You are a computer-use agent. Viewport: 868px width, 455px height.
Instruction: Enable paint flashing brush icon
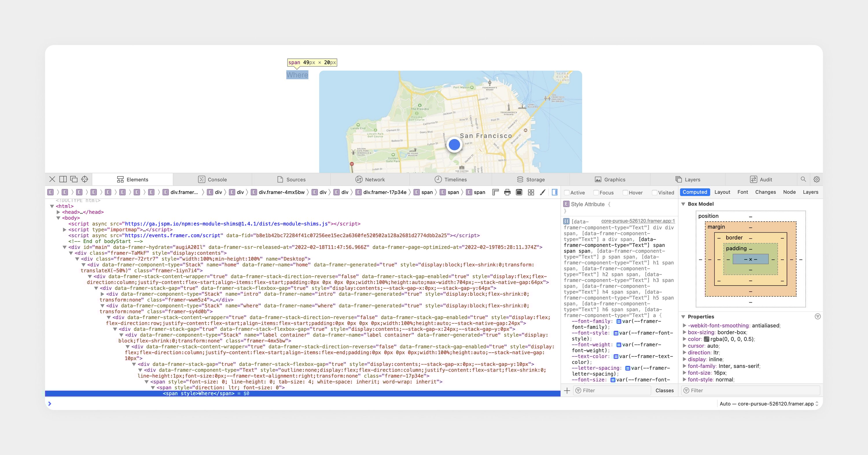542,192
